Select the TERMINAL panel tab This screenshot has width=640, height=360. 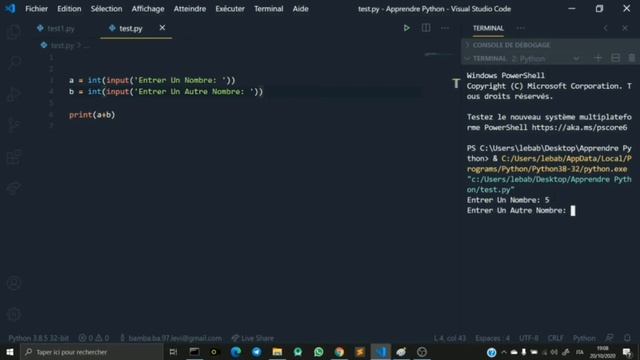[488, 28]
